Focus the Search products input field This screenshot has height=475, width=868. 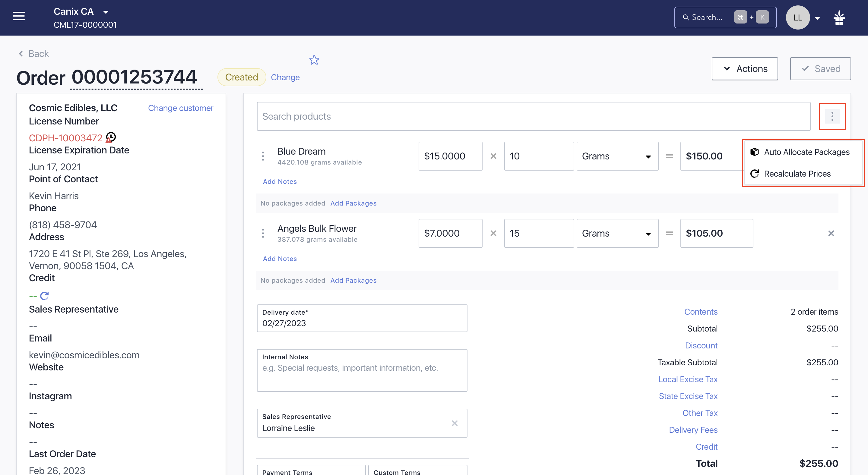click(x=534, y=116)
